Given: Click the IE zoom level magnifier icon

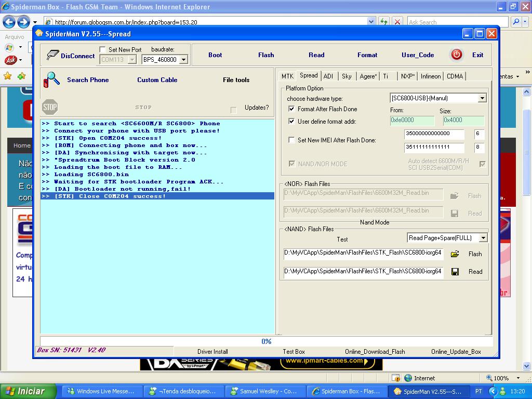Looking at the screenshot, I should tap(489, 378).
